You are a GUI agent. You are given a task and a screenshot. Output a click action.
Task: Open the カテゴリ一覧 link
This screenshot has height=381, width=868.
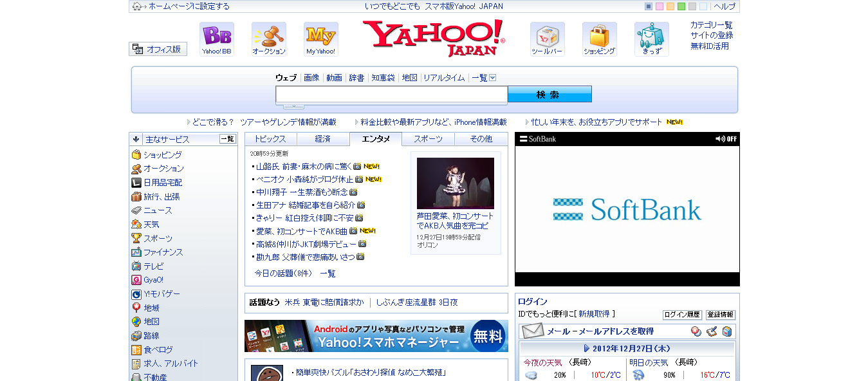coord(712,25)
